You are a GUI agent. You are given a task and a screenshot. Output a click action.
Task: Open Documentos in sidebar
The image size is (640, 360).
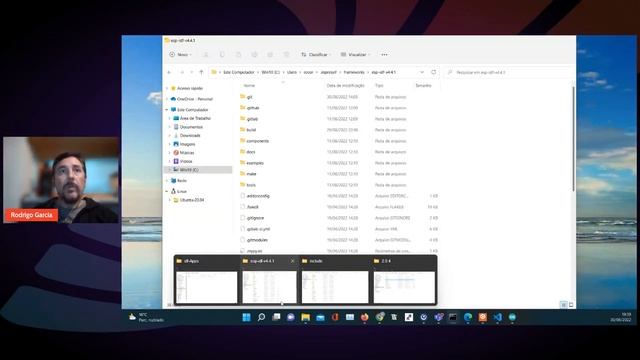(x=191, y=127)
